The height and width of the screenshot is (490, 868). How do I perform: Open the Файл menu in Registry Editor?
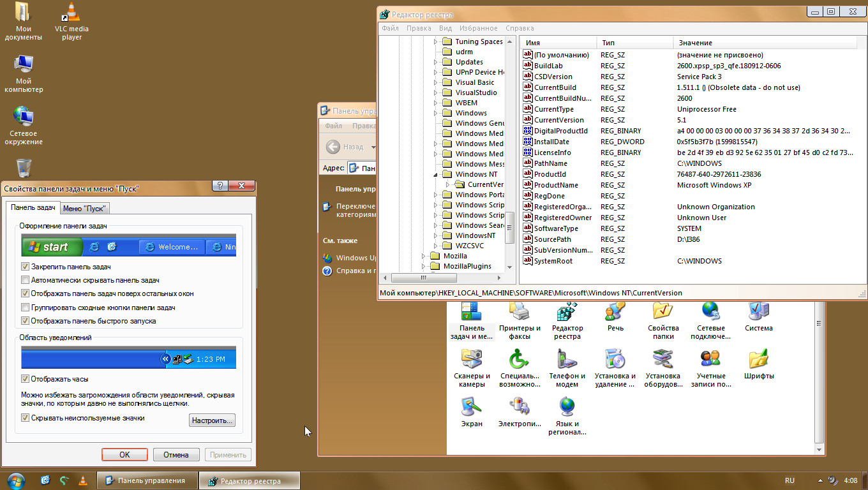390,28
